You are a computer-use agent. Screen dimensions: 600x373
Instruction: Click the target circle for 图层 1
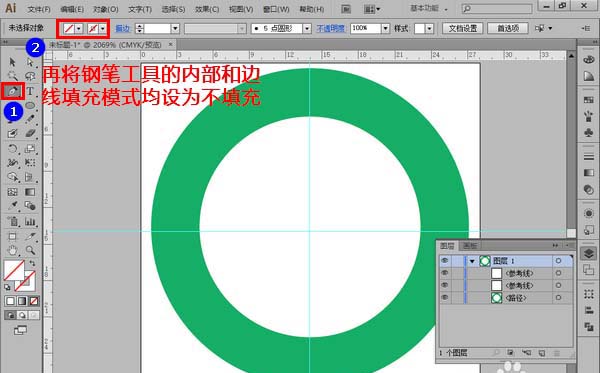point(558,261)
